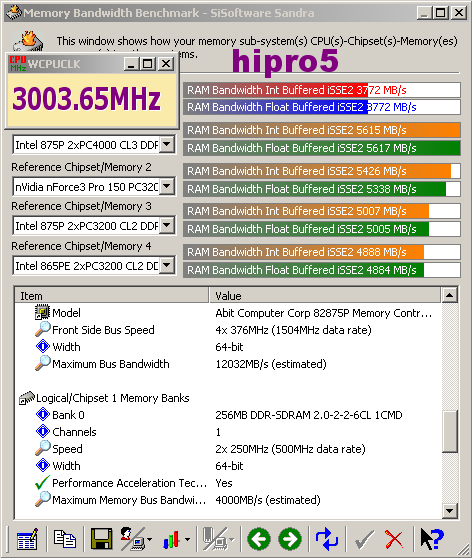The height and width of the screenshot is (558, 472).
Task: Open the Intel 875P 2xPC4000 CL3 dropdown
Action: click(x=167, y=144)
